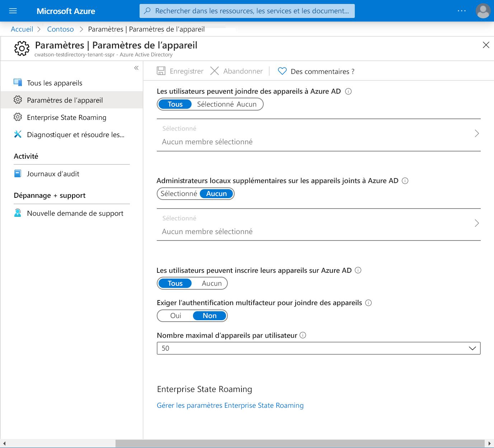Open Tous les appareils in sidebar
The height and width of the screenshot is (448, 494).
pos(72,83)
